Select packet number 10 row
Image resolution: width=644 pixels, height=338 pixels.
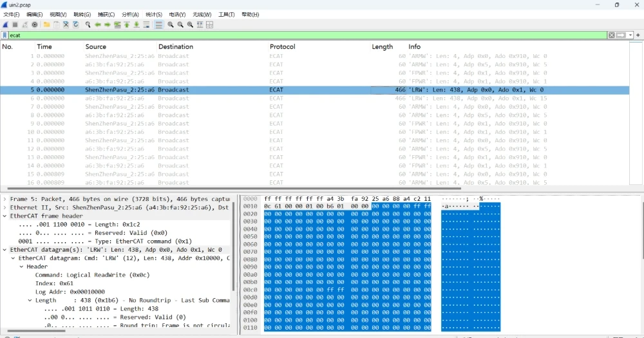tap(315, 132)
